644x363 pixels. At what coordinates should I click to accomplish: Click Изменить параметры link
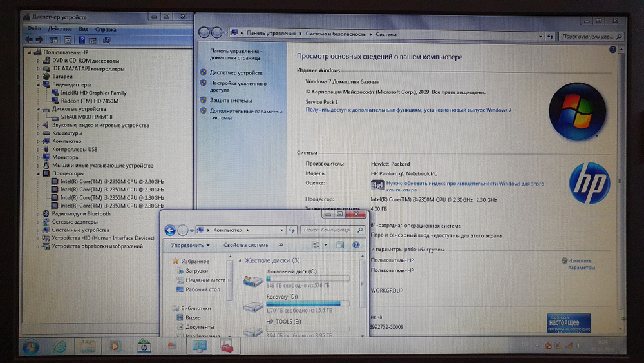point(581,264)
